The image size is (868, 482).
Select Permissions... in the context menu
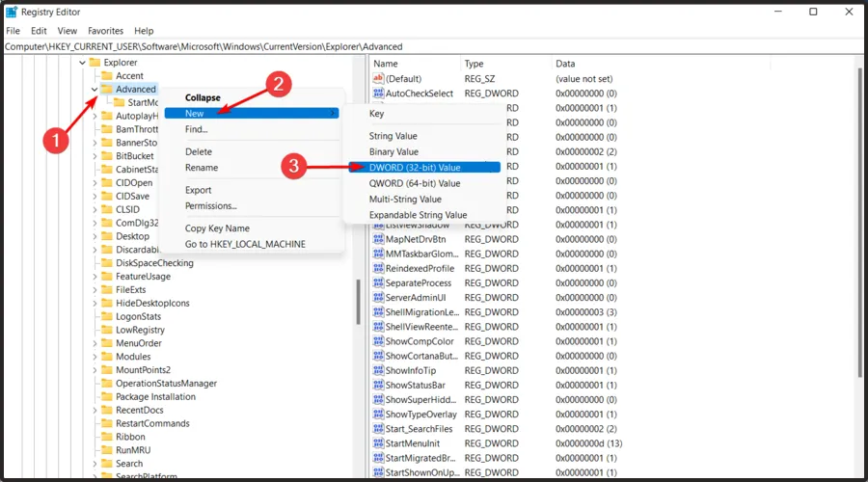[210, 205]
